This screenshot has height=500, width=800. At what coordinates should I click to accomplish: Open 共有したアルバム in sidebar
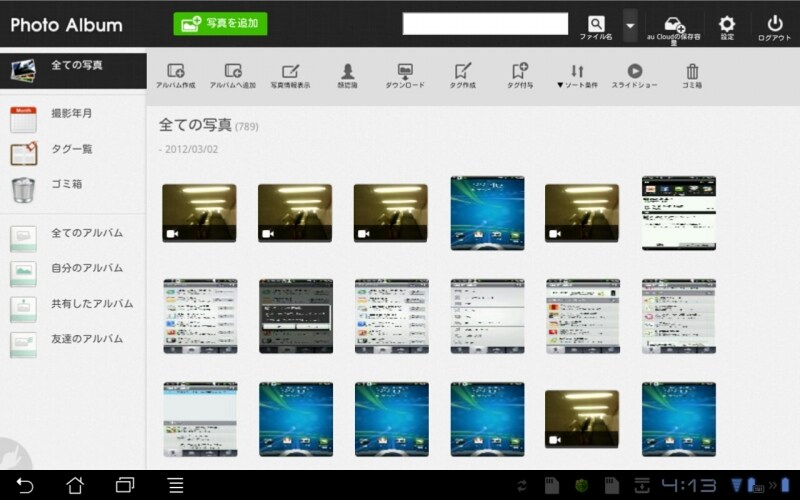[73, 309]
